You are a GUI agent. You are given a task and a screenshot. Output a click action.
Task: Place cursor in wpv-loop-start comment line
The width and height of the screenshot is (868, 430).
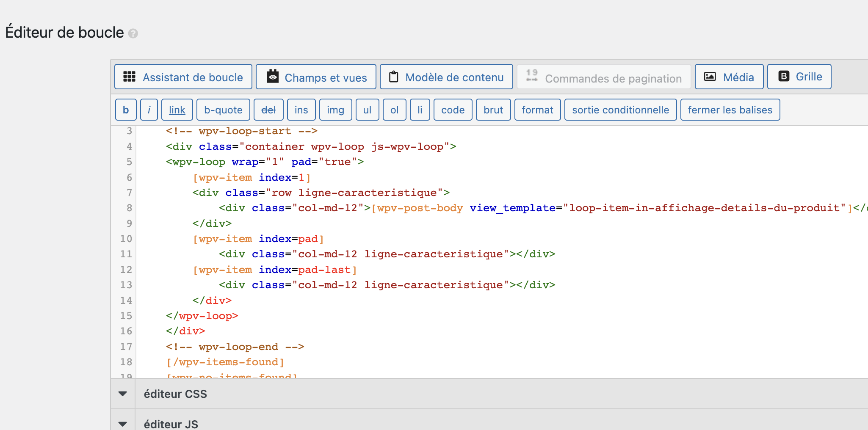[x=241, y=131]
